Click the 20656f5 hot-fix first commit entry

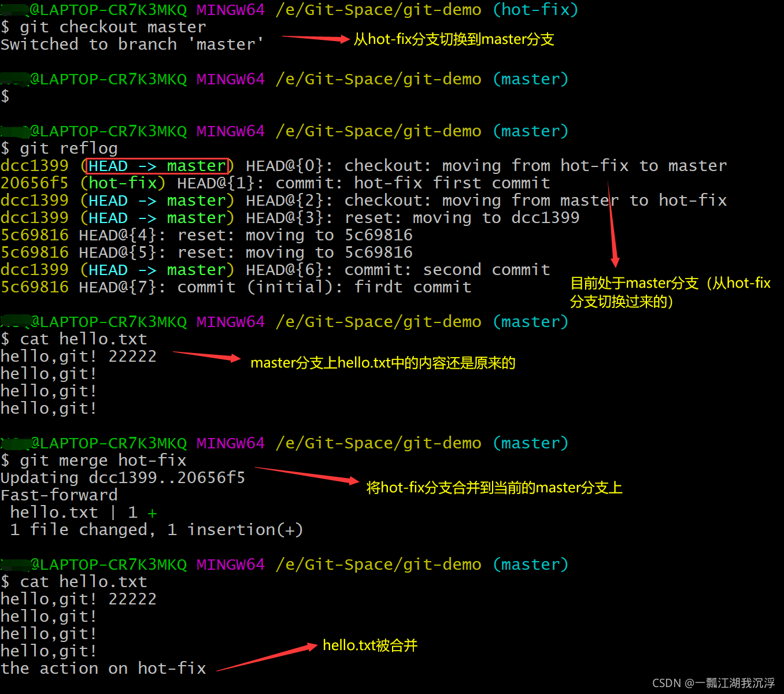275,183
